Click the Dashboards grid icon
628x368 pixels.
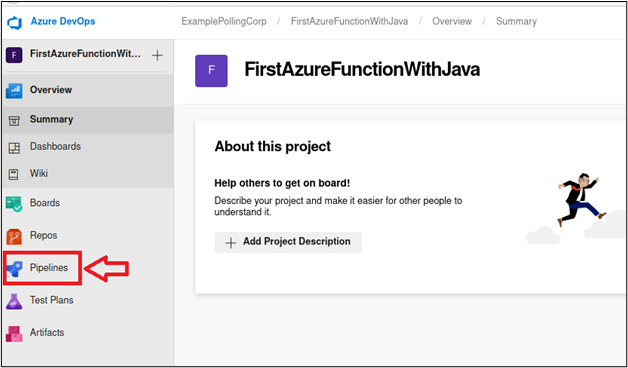click(14, 148)
